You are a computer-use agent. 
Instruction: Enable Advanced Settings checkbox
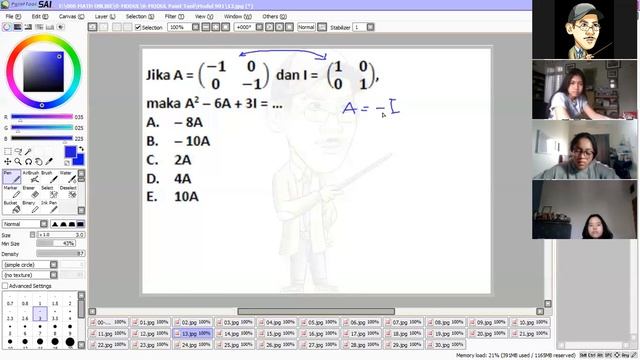tap(5, 286)
